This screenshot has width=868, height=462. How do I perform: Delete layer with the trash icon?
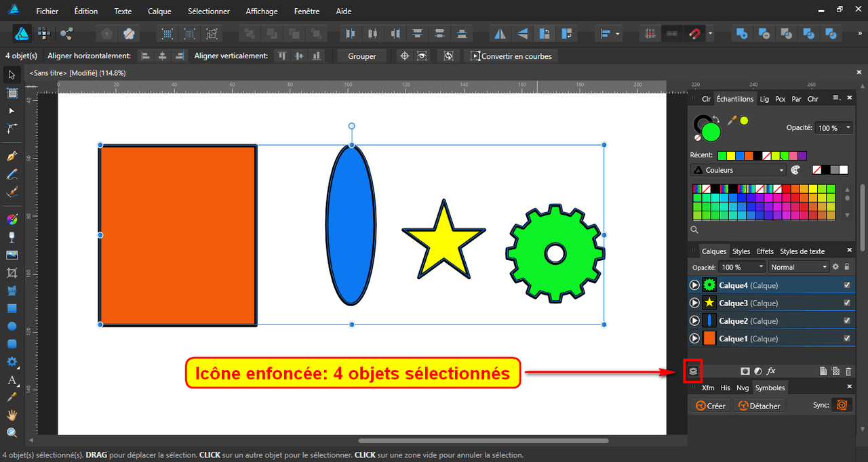click(x=848, y=371)
